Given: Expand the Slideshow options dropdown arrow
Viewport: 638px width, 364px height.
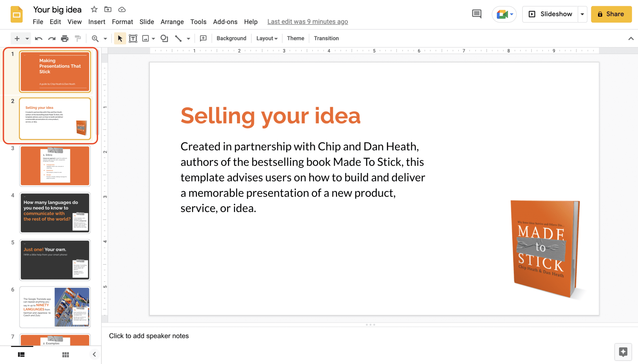Looking at the screenshot, I should pos(582,14).
